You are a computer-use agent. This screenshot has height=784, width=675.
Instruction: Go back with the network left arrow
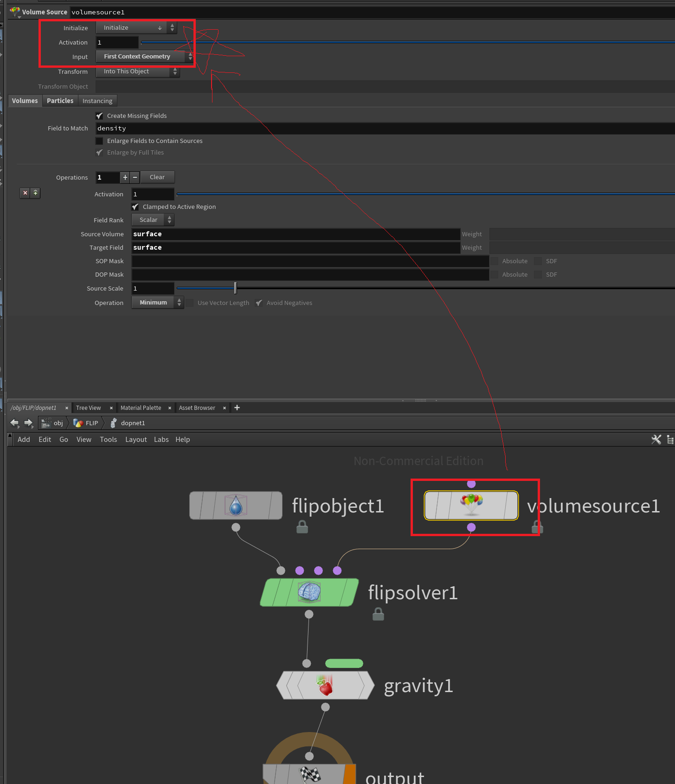coord(15,422)
